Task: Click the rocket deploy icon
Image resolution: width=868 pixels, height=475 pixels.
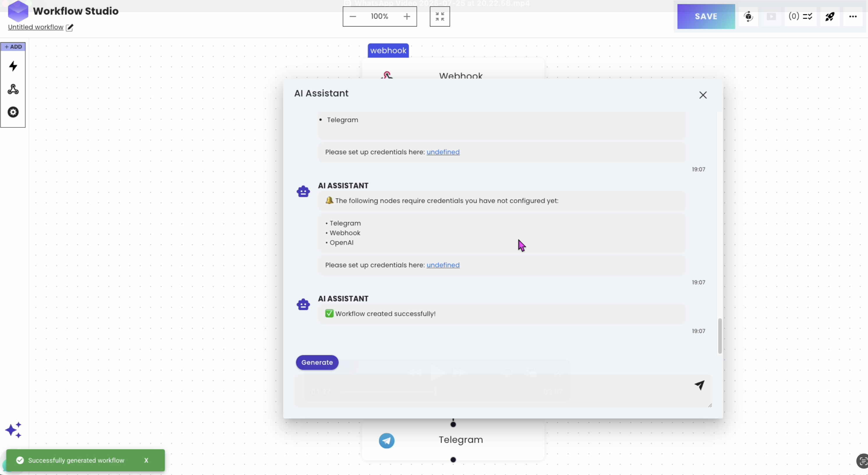Action: click(x=830, y=16)
